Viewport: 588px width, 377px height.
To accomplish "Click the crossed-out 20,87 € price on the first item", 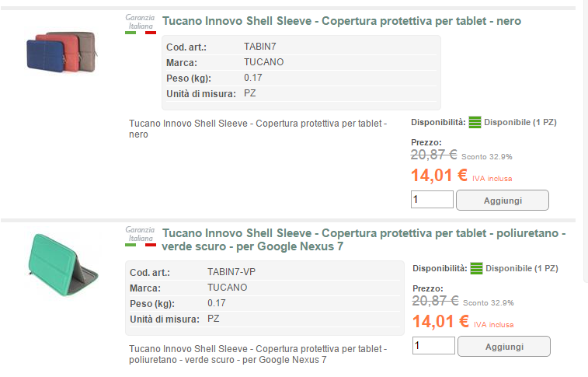I will coord(433,155).
